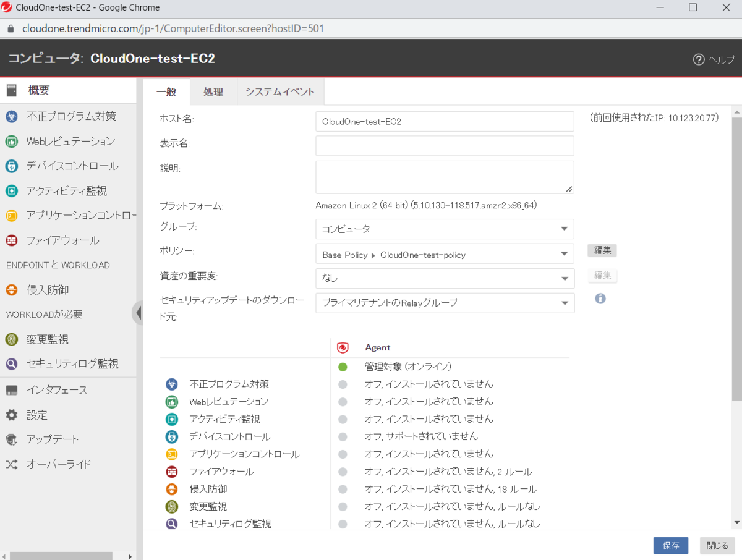This screenshot has width=742, height=560.
Task: Click ファイアウォール 2 ルール status text
Action: [x=448, y=472]
